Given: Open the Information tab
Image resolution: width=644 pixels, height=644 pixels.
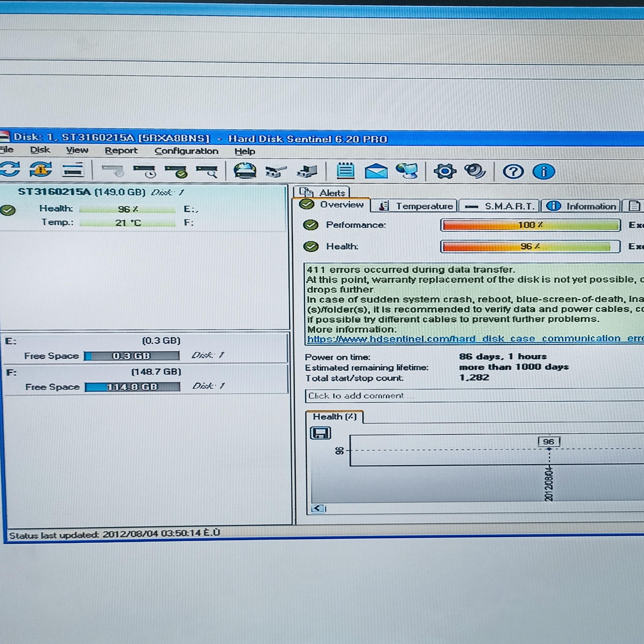Looking at the screenshot, I should (581, 206).
